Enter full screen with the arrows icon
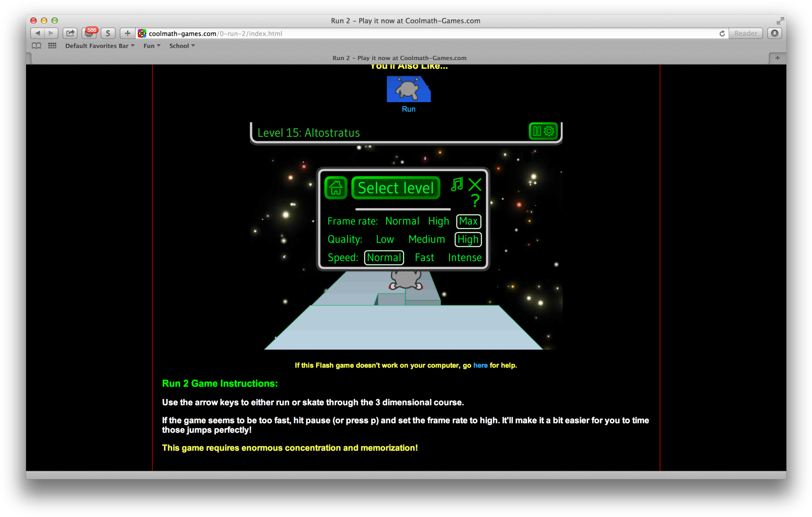Viewport: 812px width, 517px height. (x=780, y=20)
